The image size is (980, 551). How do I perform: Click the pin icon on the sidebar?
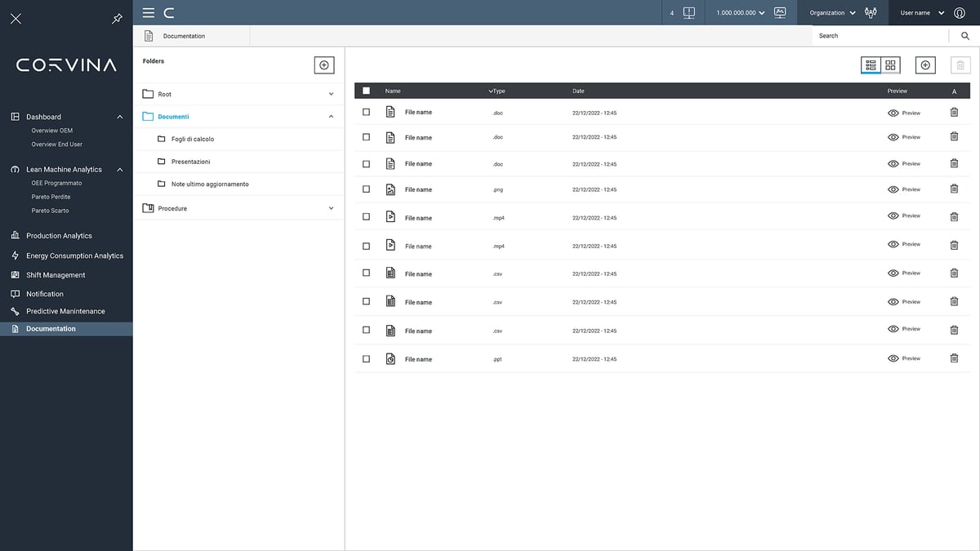[x=117, y=17]
